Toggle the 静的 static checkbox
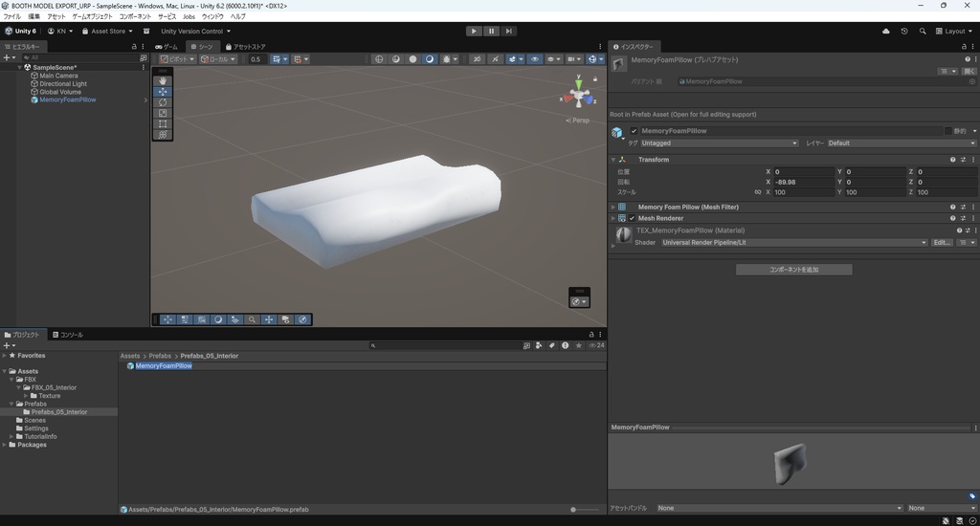Image resolution: width=980 pixels, height=526 pixels. [x=947, y=131]
